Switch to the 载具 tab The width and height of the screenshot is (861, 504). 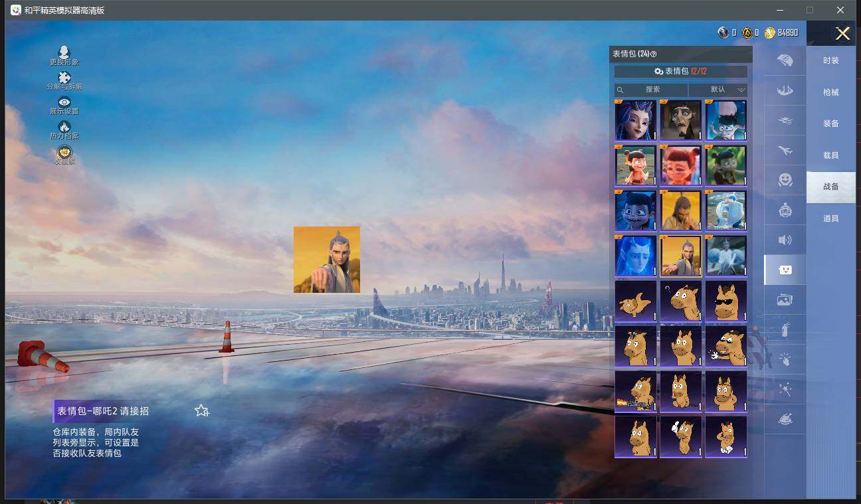(x=831, y=155)
